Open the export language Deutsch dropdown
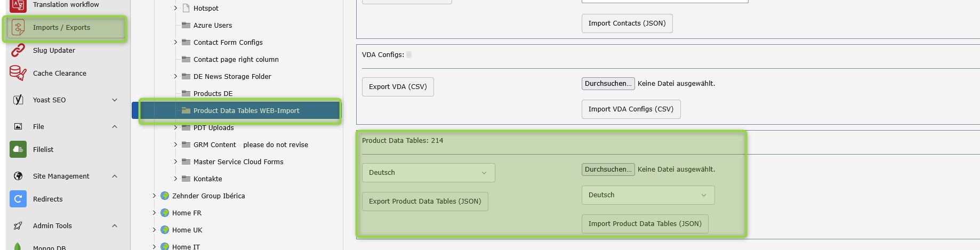Screen dimensions: 980x250 (x=428, y=173)
